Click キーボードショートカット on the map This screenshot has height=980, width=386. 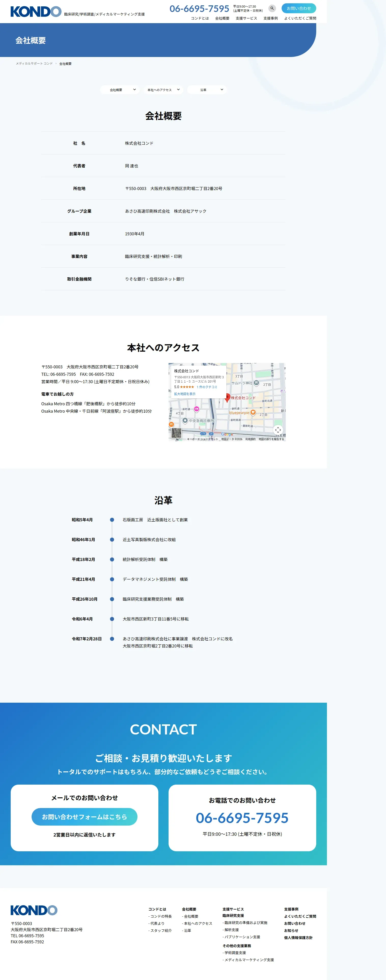(x=202, y=439)
